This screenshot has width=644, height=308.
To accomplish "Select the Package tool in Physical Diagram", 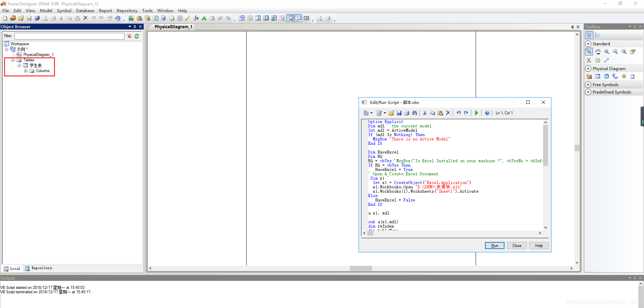I will tap(589, 76).
